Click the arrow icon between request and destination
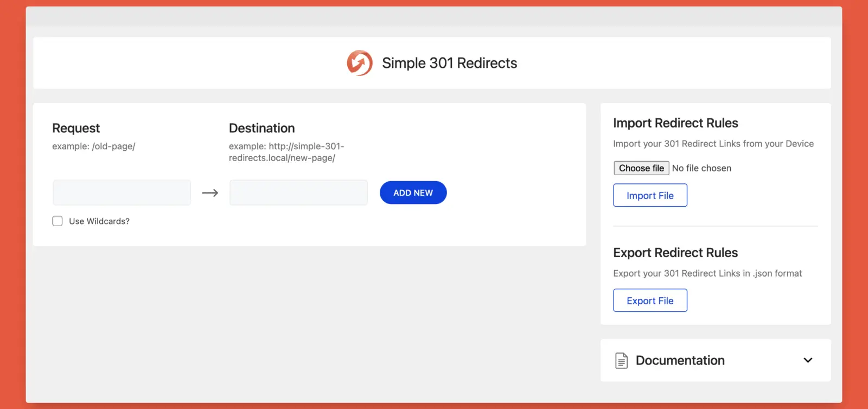Screen dimensions: 868x409 pos(210,193)
